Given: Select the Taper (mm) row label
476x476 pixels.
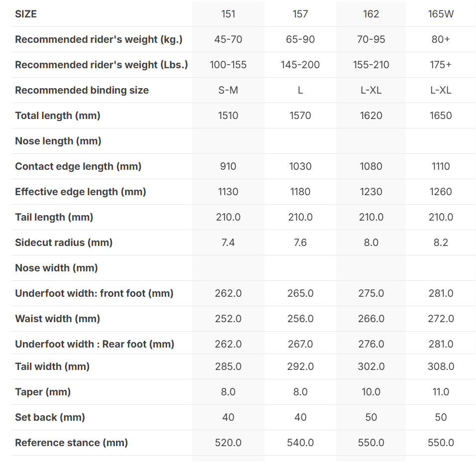Looking at the screenshot, I should [x=43, y=392].
